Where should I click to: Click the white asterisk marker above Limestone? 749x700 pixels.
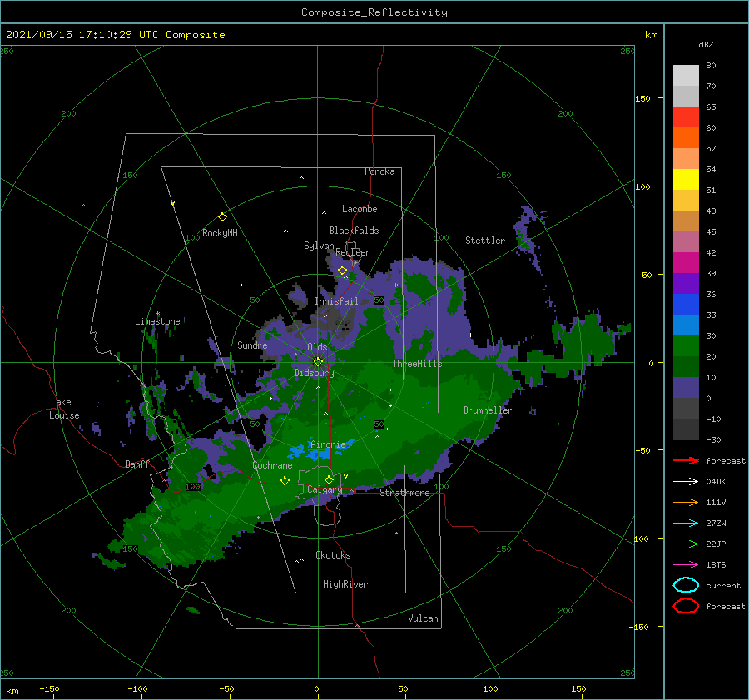point(157,314)
